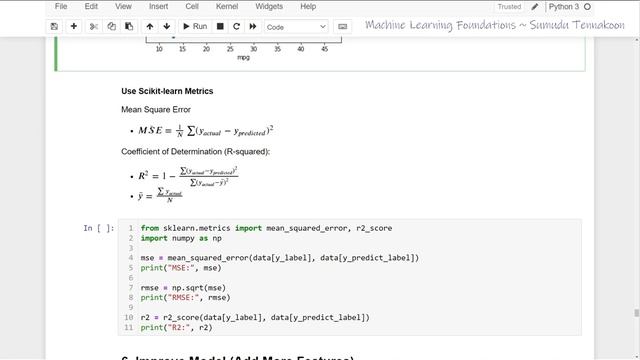Image resolution: width=640 pixels, height=360 pixels.
Task: Click the In [ ]: prompt of code cell
Action: (99, 228)
